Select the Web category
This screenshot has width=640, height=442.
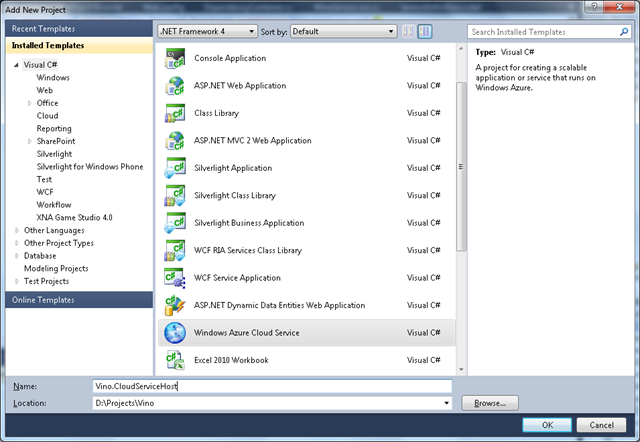(x=44, y=90)
